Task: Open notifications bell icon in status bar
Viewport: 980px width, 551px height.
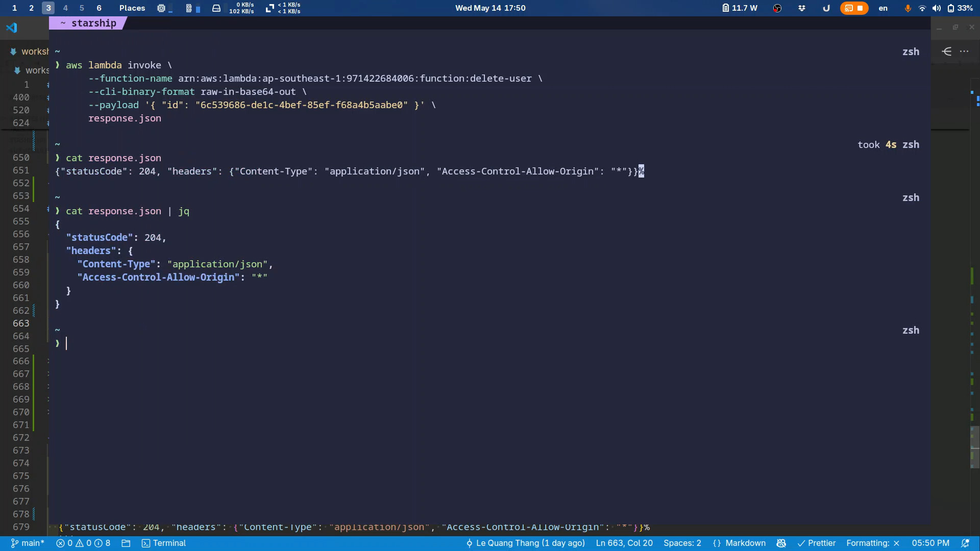Action: [965, 543]
